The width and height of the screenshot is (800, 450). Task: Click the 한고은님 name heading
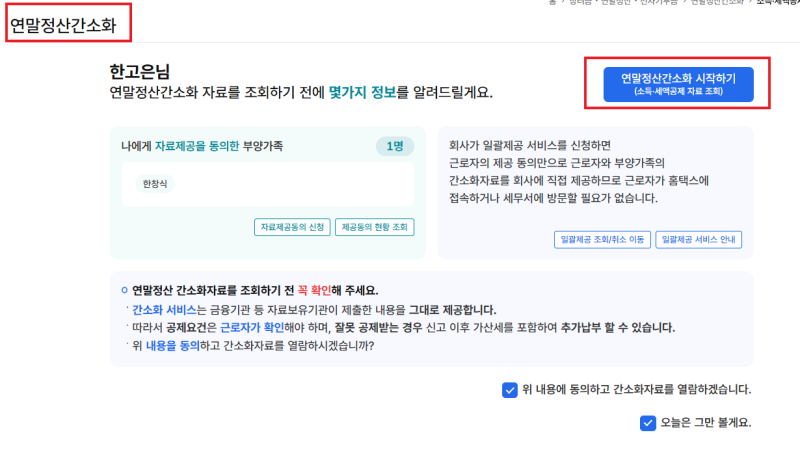coord(140,71)
